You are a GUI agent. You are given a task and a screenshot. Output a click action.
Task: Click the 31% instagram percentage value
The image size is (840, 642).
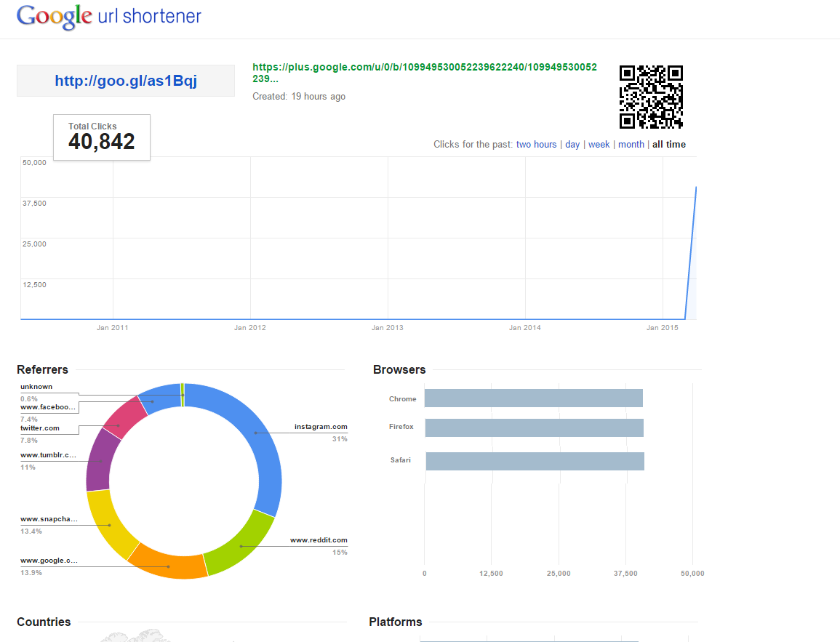(x=340, y=439)
